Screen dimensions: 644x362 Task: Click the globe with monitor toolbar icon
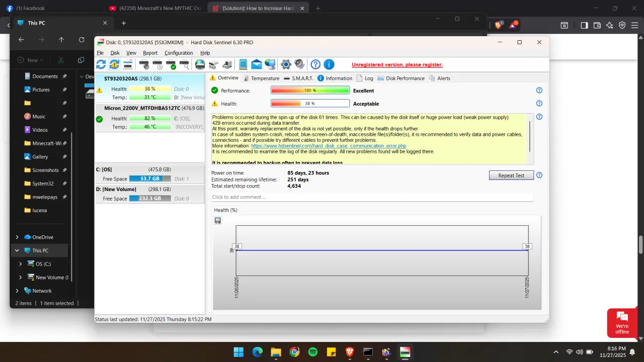point(270,64)
